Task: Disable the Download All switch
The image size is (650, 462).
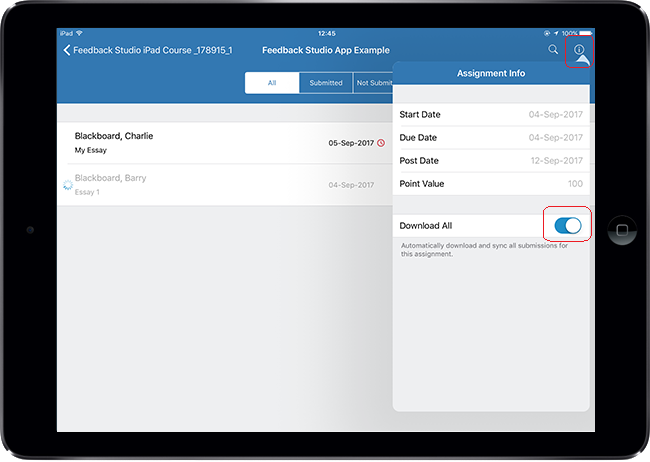Action: click(x=567, y=226)
